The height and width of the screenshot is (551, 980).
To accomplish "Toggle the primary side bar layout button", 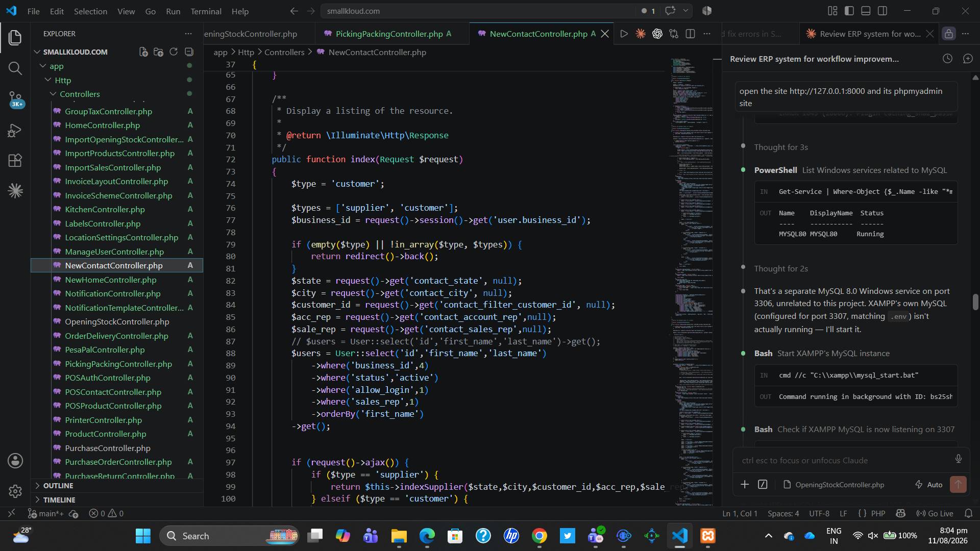I will (x=849, y=11).
